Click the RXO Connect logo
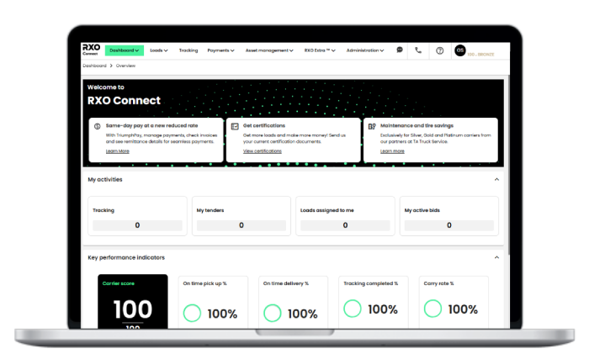 [90, 50]
